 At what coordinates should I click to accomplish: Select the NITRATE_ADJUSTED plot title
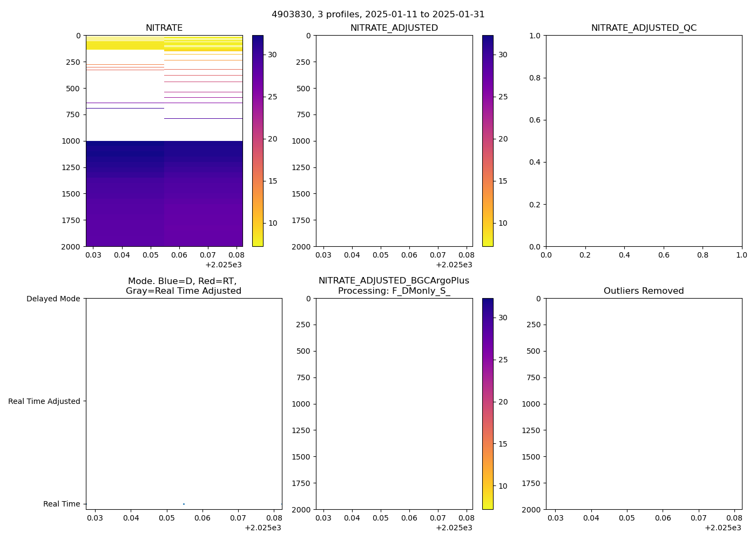pyautogui.click(x=394, y=28)
